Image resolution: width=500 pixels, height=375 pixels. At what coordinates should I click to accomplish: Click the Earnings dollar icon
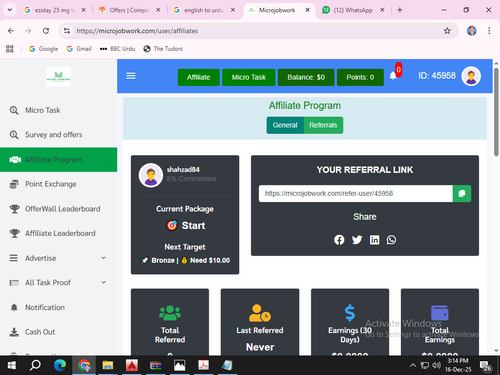[x=350, y=313]
